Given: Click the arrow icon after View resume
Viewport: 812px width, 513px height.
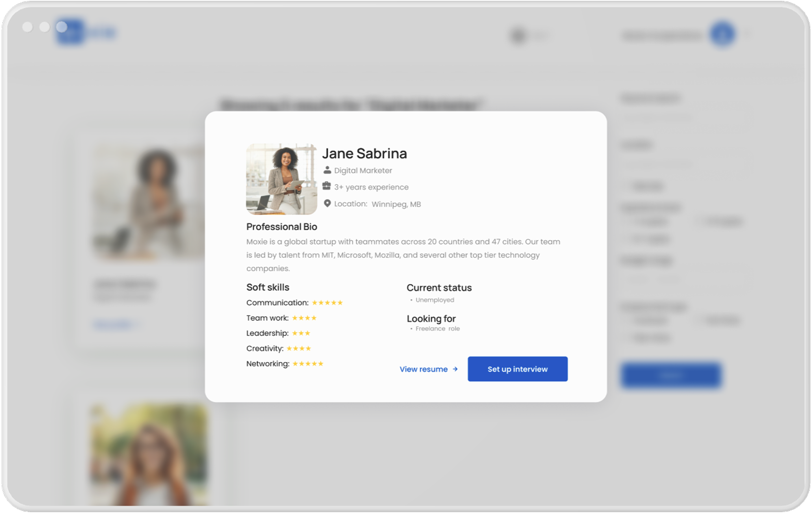Looking at the screenshot, I should (455, 369).
